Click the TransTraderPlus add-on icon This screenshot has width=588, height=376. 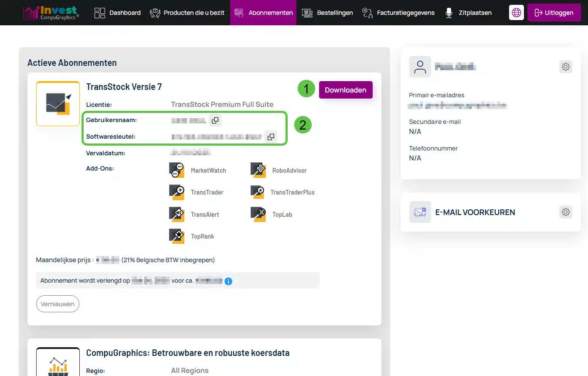[x=258, y=192]
